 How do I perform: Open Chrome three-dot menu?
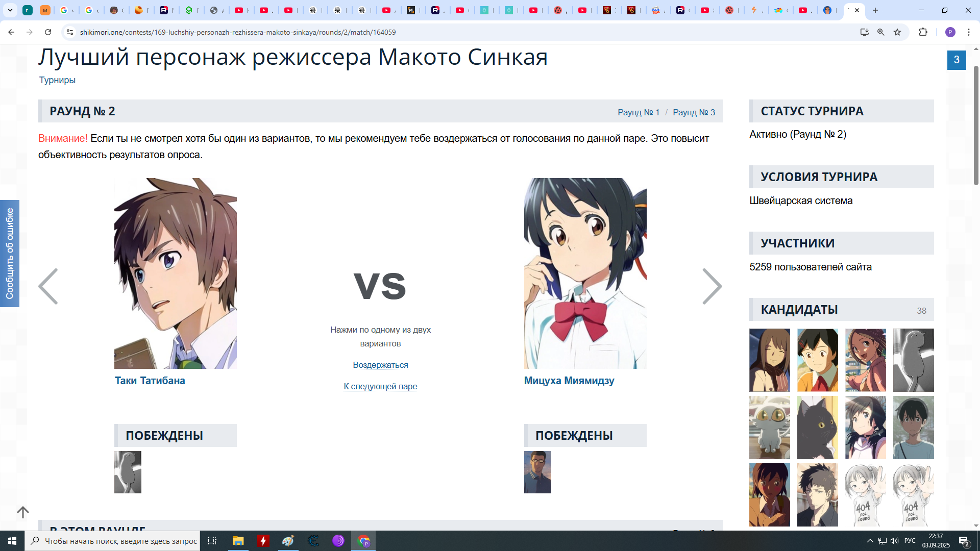click(x=969, y=32)
